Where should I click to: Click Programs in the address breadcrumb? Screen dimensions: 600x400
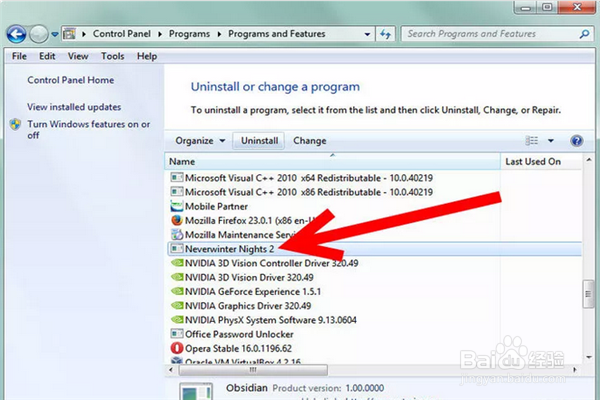click(189, 34)
